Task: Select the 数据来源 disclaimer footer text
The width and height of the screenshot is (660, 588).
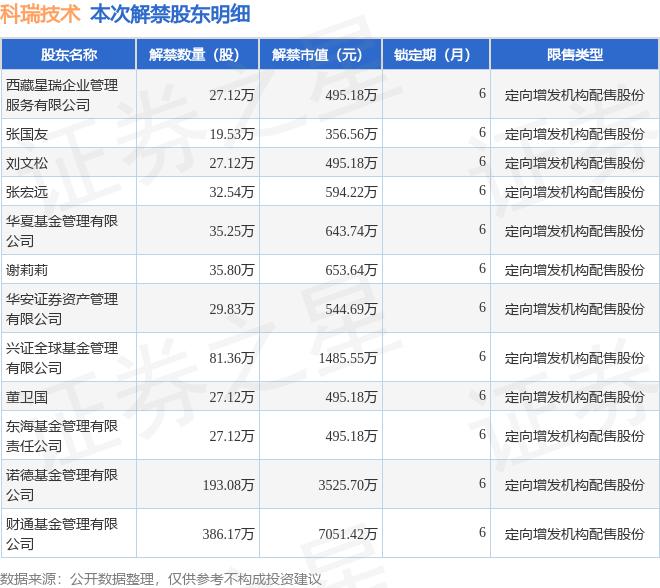Action: coord(160,579)
